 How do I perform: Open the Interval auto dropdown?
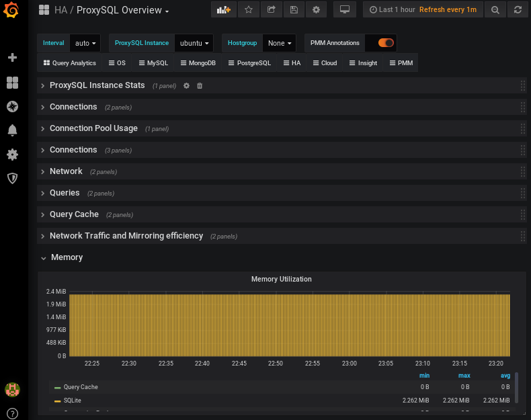tap(85, 43)
